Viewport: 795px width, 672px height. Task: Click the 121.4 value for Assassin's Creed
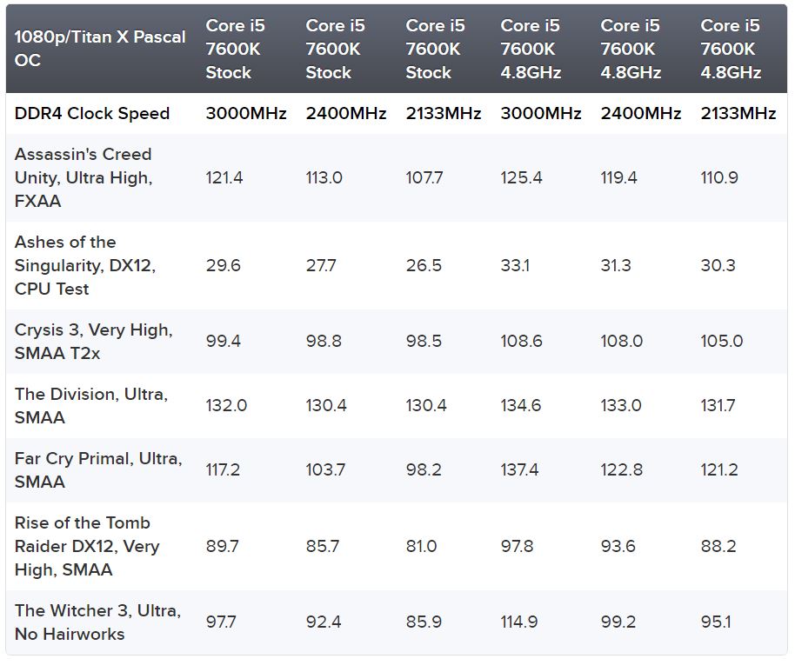click(x=224, y=177)
